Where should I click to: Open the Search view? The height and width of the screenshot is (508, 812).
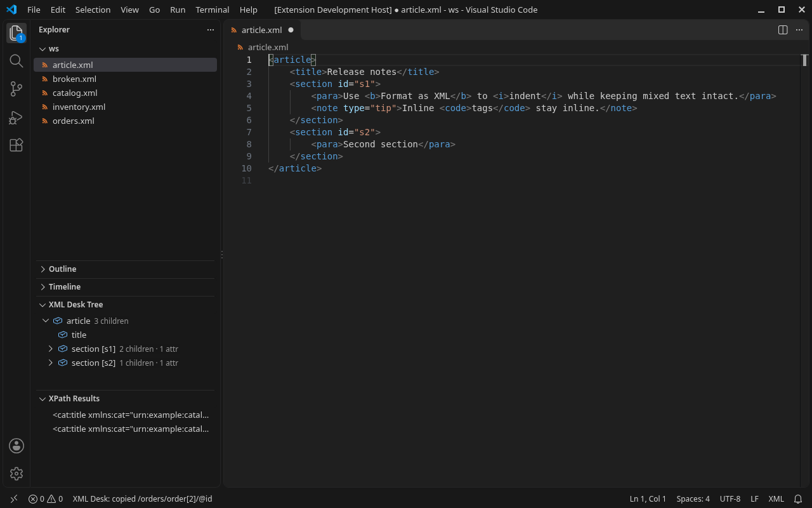pyautogui.click(x=16, y=61)
